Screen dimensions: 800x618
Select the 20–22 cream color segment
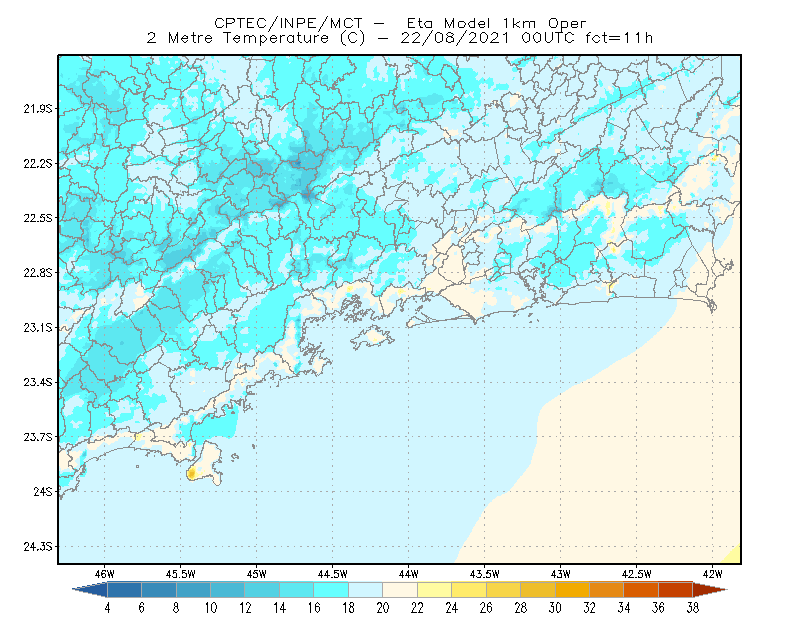click(x=400, y=590)
